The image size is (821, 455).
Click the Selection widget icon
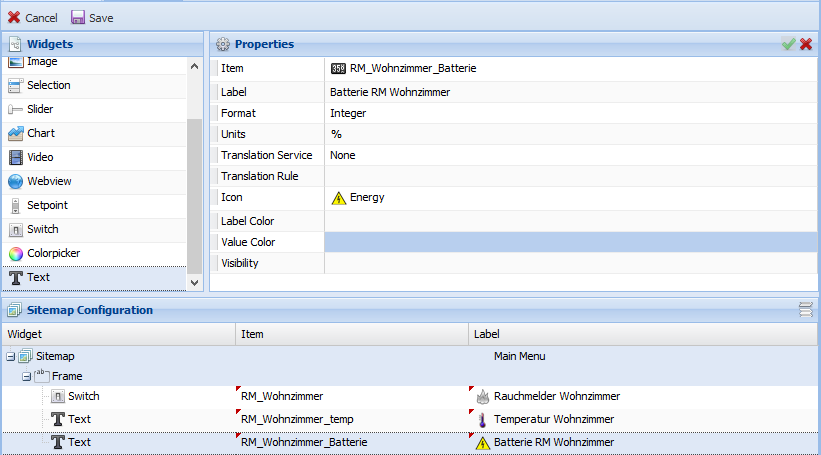tap(16, 85)
